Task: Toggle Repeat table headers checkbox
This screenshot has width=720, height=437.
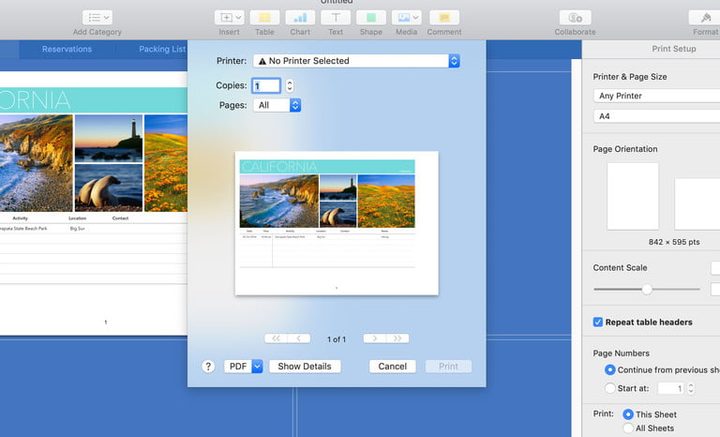Action: [x=598, y=322]
